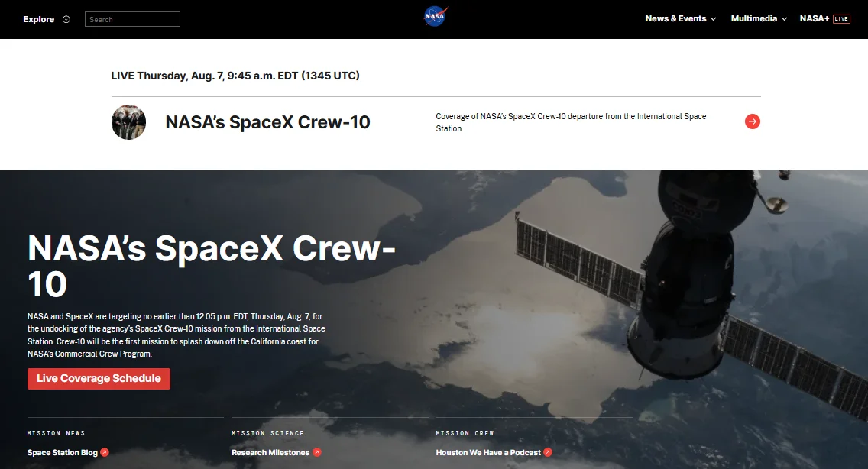
Task: Select Multimedia in the top navigation
Action: 753,18
